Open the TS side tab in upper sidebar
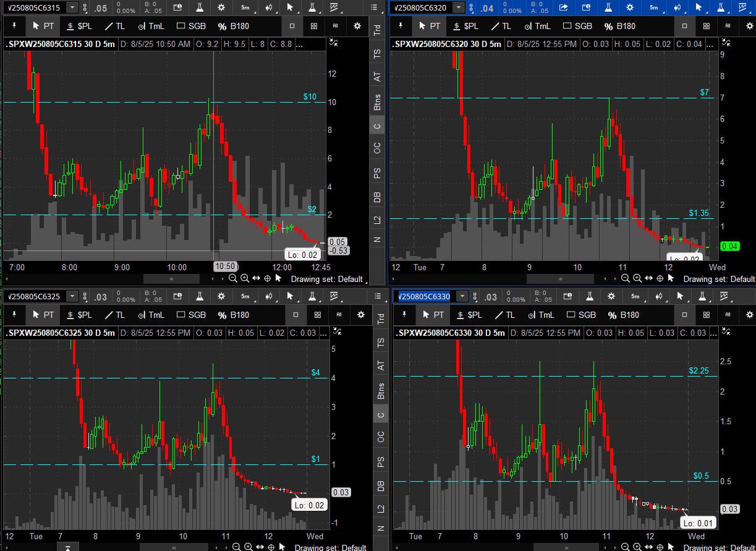 pos(377,54)
